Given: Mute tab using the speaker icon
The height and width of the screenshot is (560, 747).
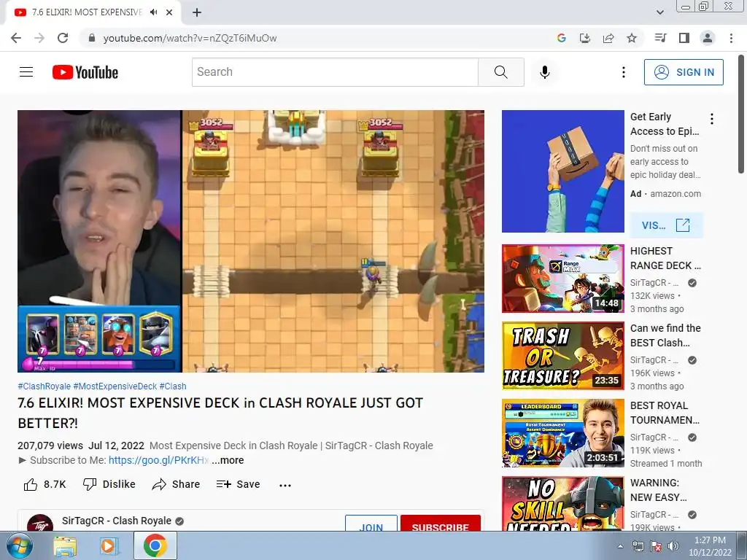Looking at the screenshot, I should [153, 12].
